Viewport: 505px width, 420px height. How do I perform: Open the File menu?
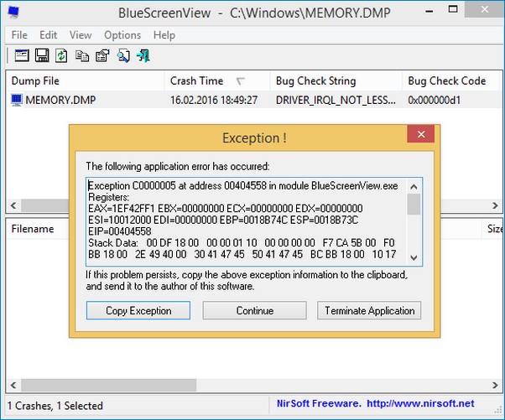[x=19, y=35]
